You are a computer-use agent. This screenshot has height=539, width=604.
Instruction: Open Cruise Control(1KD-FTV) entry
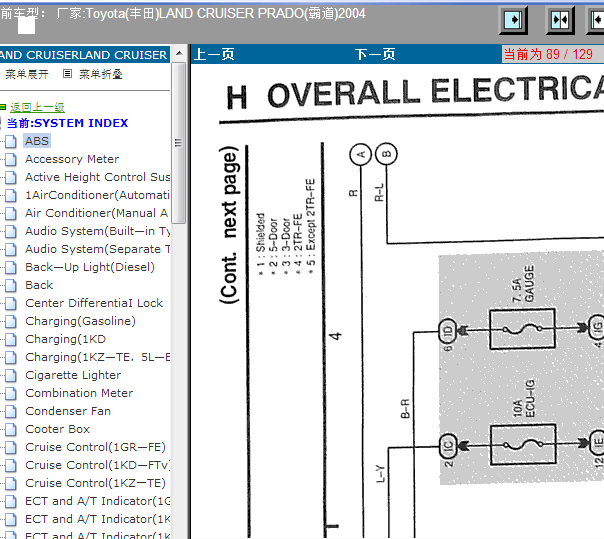pos(97,465)
